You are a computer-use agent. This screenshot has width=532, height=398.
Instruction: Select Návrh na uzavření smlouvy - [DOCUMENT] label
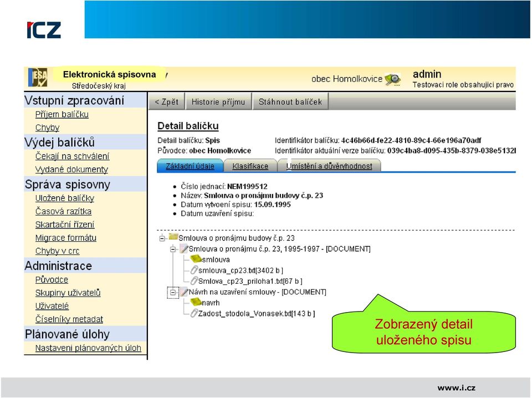[x=258, y=292]
